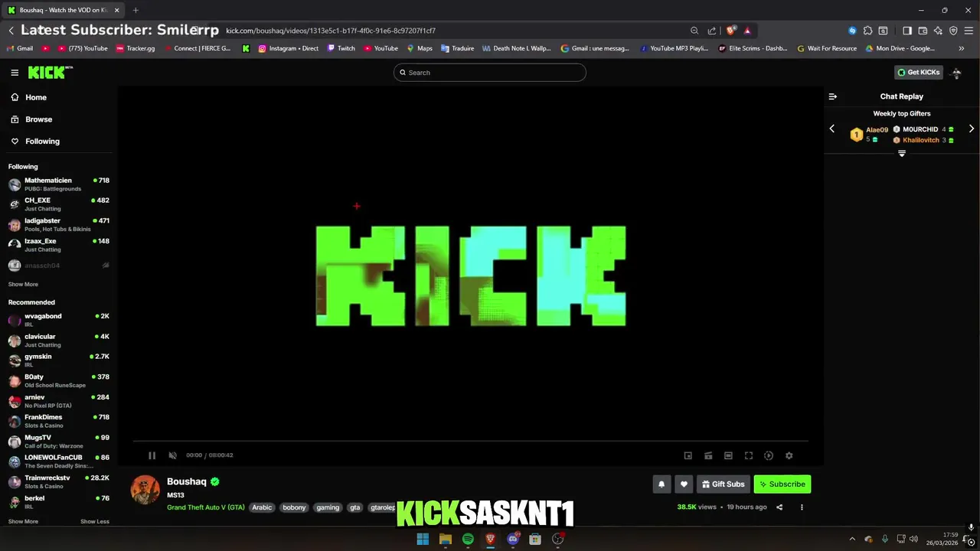
Task: Enter fullscreen mode in player
Action: [749, 455]
